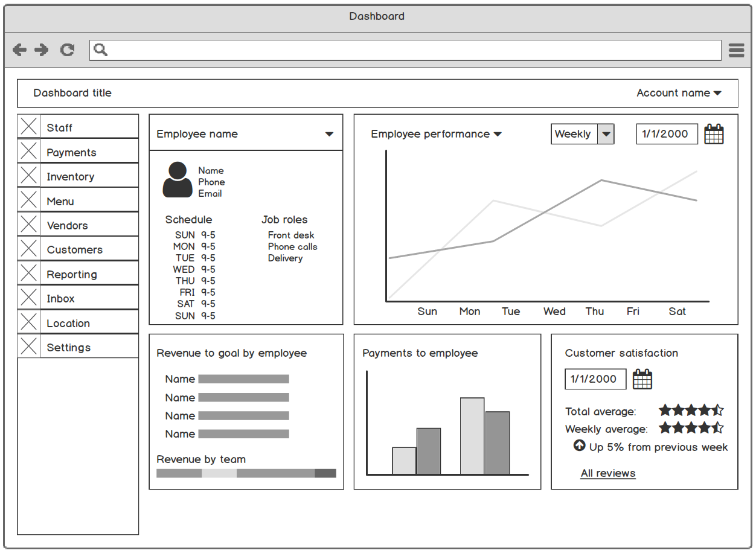Click the WED 9-5 schedule row
Viewport: 756px width, 553px height.
(194, 269)
